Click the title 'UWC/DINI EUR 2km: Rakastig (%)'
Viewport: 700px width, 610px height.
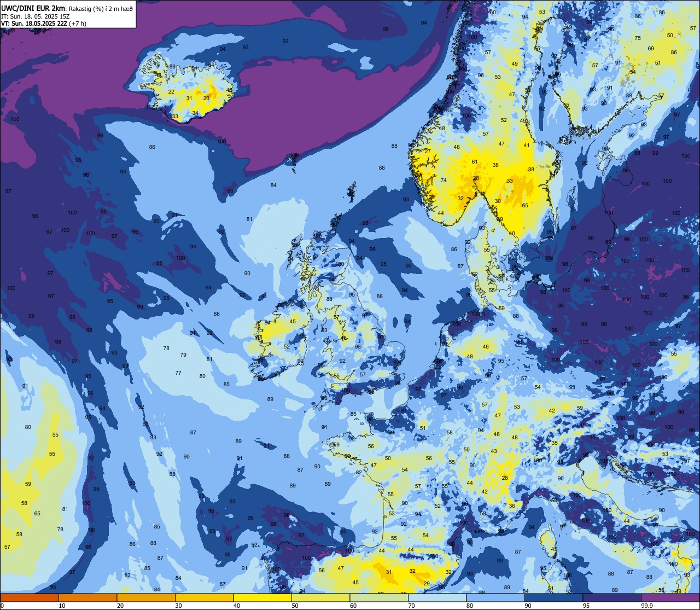[51, 8]
